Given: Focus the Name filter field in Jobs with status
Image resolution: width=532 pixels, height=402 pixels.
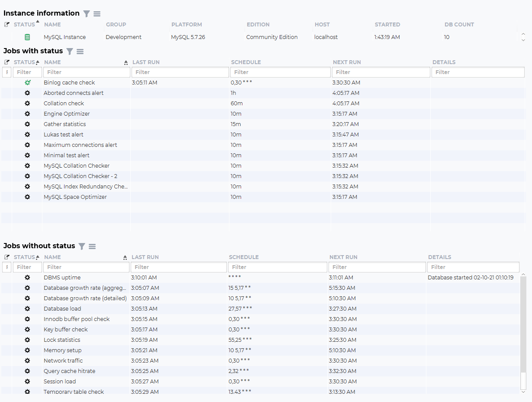Looking at the screenshot, I should click(x=87, y=72).
